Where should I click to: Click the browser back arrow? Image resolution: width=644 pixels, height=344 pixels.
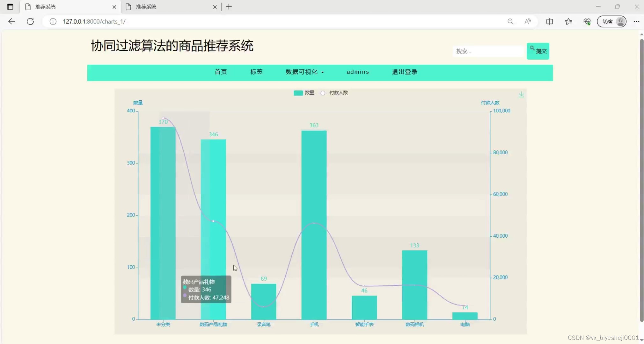click(12, 21)
